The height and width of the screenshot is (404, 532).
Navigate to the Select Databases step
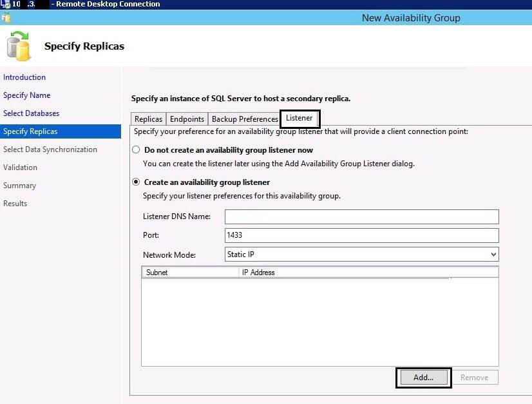pyautogui.click(x=31, y=113)
